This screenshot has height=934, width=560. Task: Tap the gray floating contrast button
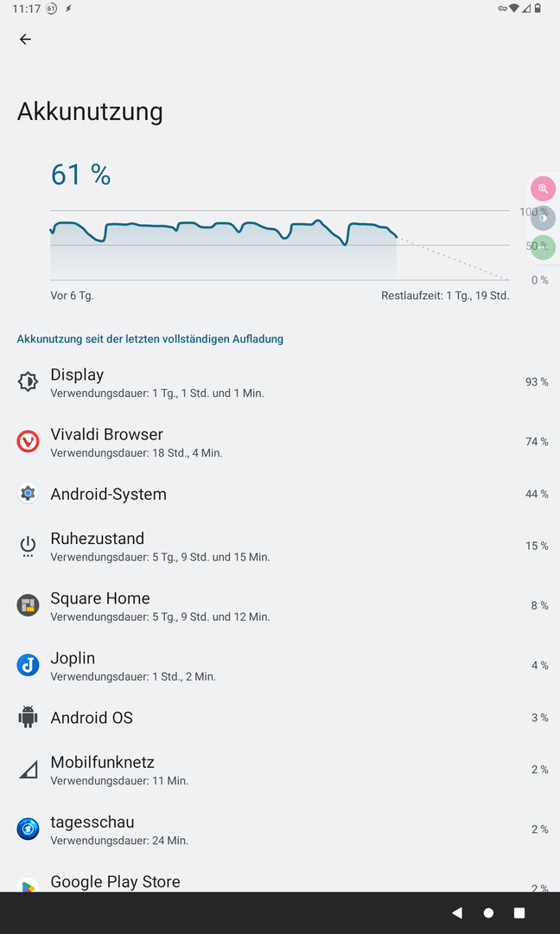point(543,218)
